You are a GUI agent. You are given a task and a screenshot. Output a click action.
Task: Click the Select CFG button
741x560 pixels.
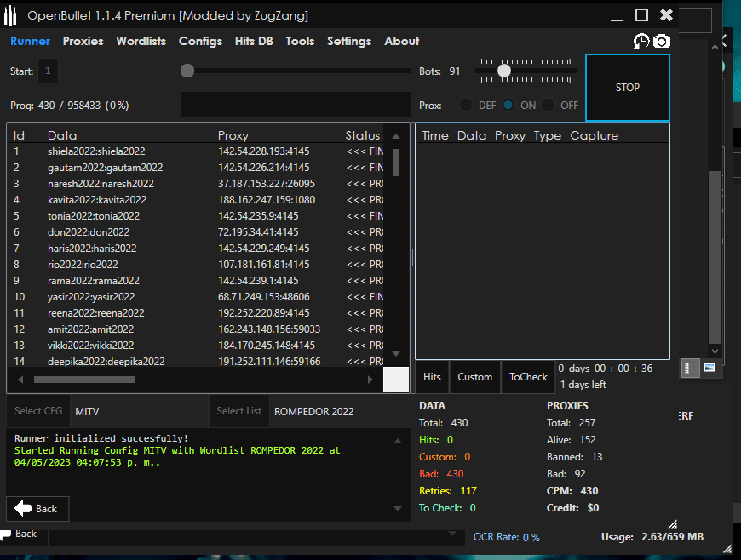(39, 411)
